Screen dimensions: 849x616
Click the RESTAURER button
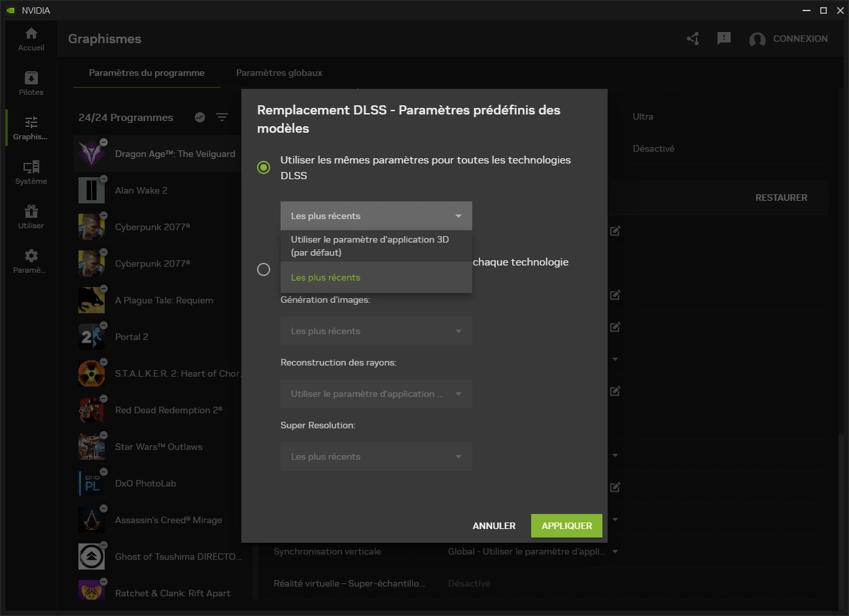pos(781,197)
